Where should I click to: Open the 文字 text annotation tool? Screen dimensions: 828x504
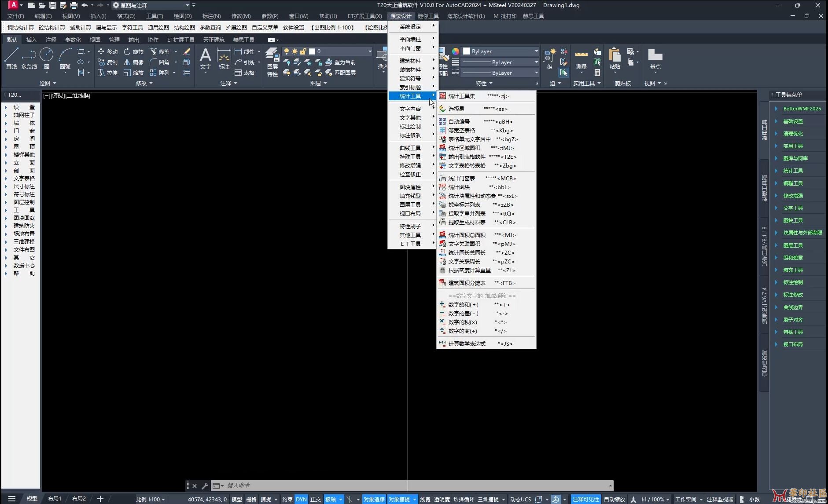point(205,58)
